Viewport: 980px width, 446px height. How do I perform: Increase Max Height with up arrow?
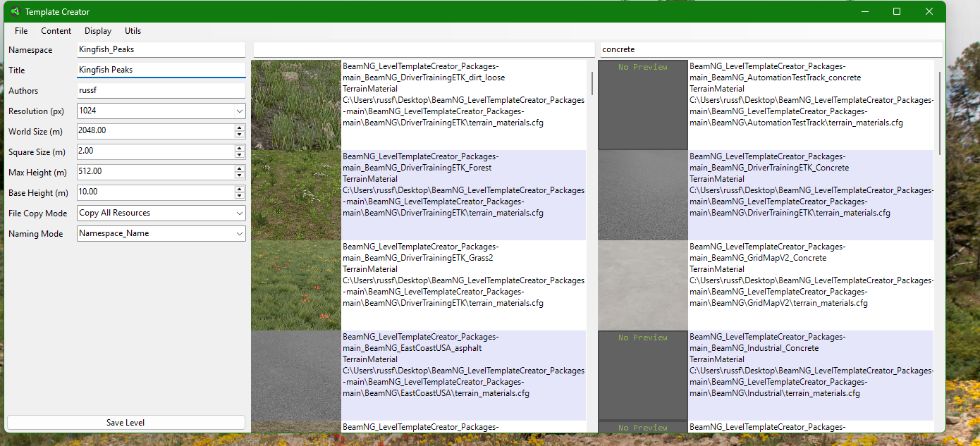[x=240, y=169]
